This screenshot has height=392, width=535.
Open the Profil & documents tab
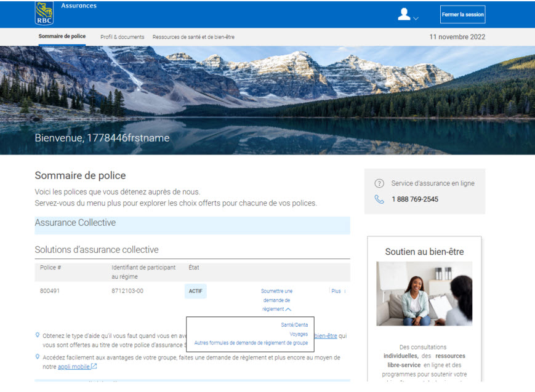tap(122, 37)
